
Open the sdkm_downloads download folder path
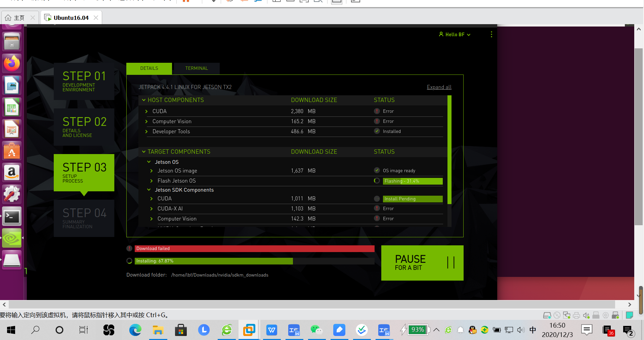coord(220,275)
